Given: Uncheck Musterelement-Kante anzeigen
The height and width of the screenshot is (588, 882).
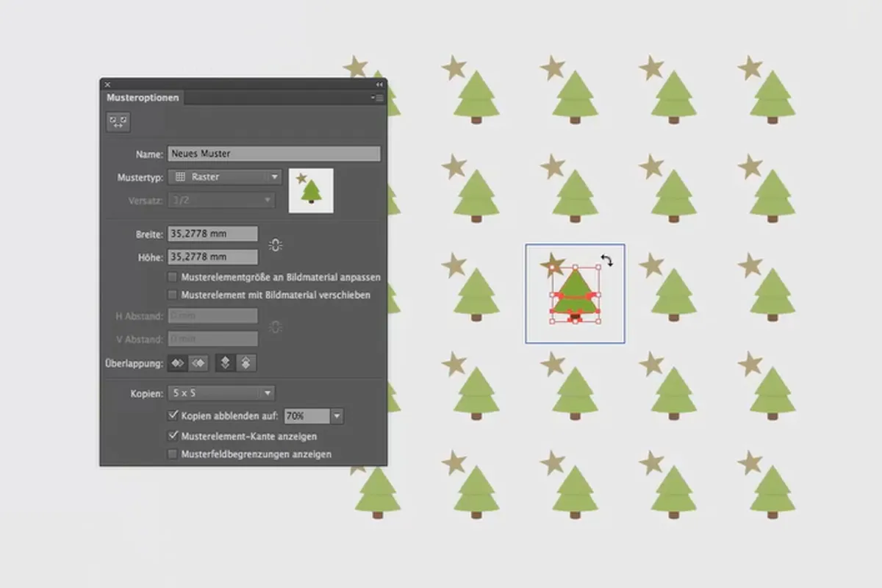Looking at the screenshot, I should click(173, 436).
